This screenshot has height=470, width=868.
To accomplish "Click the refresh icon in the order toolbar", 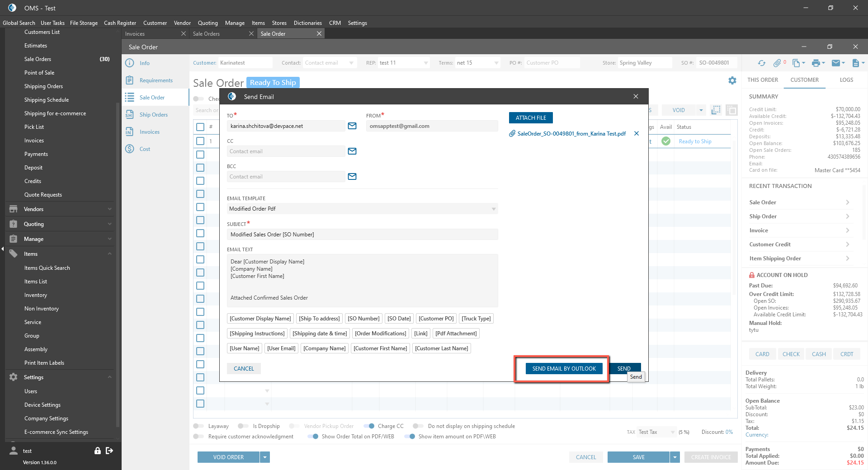I will pos(762,63).
